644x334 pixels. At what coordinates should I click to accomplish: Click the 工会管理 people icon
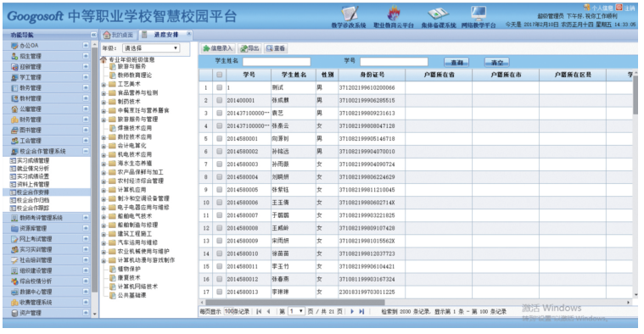14,141
